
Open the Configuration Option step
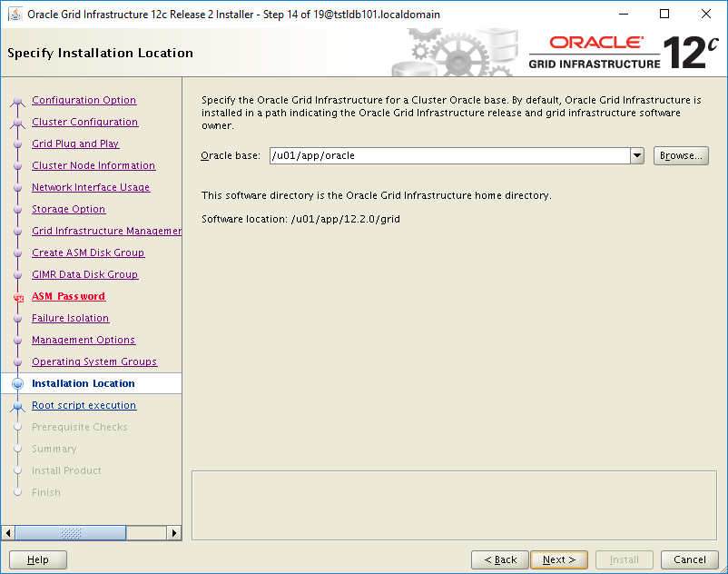click(x=84, y=100)
